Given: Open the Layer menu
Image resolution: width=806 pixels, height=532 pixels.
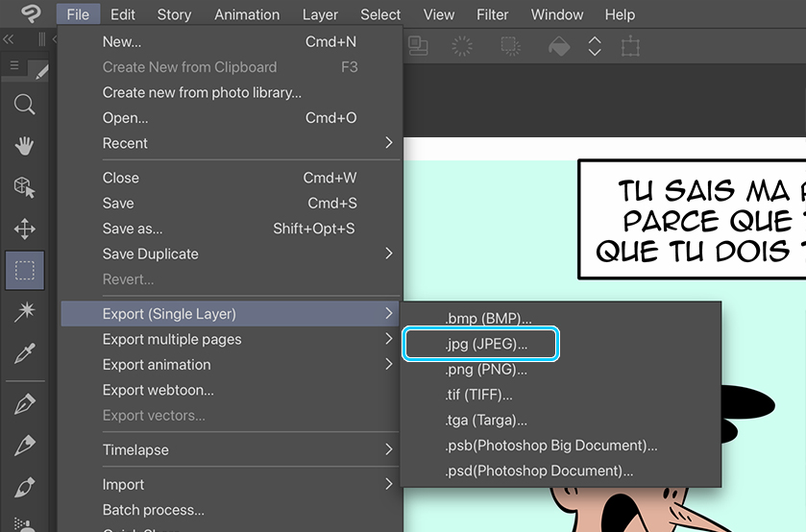Looking at the screenshot, I should [320, 14].
